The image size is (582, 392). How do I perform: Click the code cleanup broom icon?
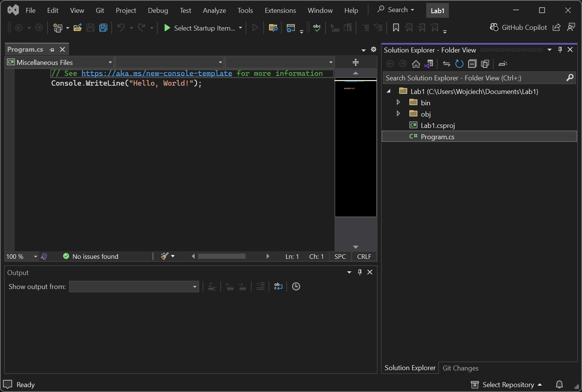point(164,256)
